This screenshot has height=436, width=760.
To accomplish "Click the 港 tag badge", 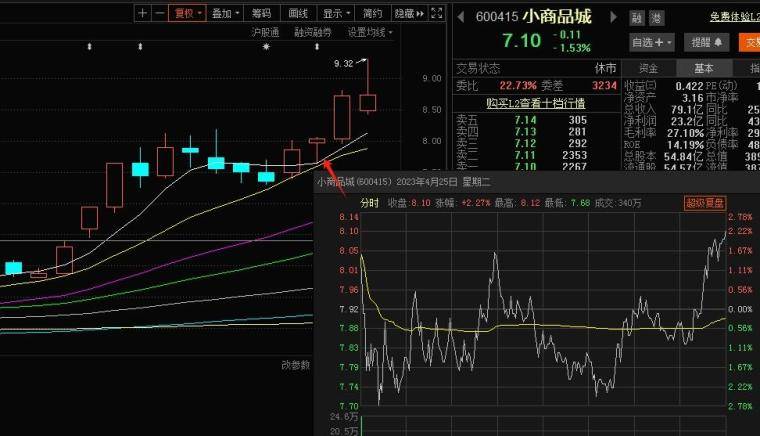I will pyautogui.click(x=656, y=18).
